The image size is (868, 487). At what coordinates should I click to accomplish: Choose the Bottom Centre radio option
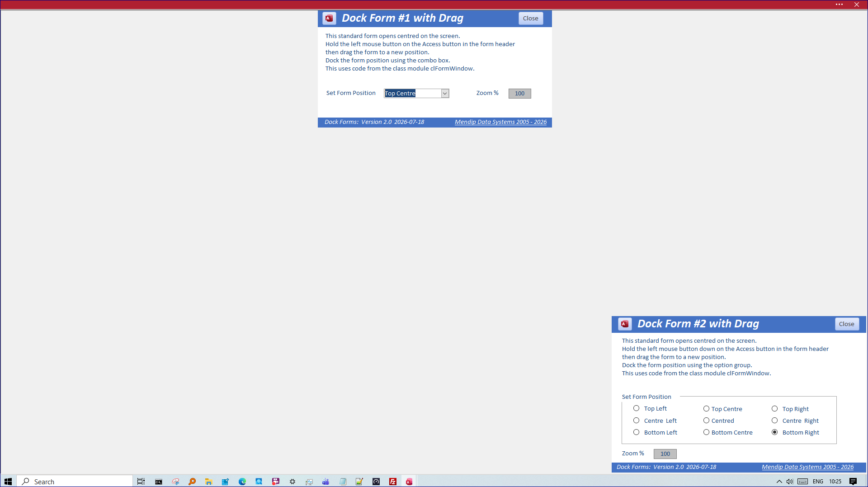(x=706, y=432)
